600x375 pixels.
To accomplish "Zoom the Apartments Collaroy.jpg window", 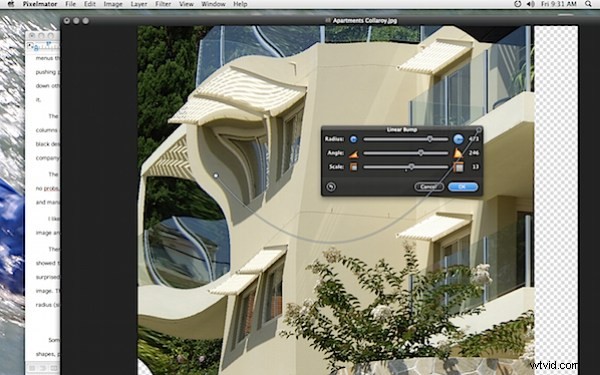I will [x=85, y=21].
